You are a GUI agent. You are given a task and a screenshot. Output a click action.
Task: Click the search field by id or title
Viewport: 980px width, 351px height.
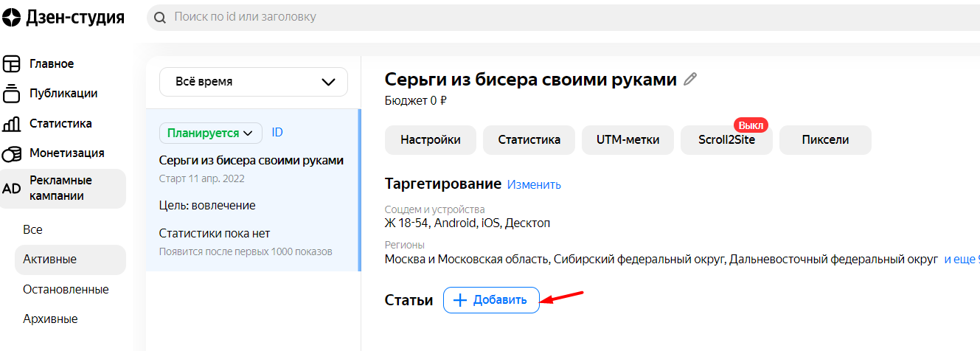point(563,16)
